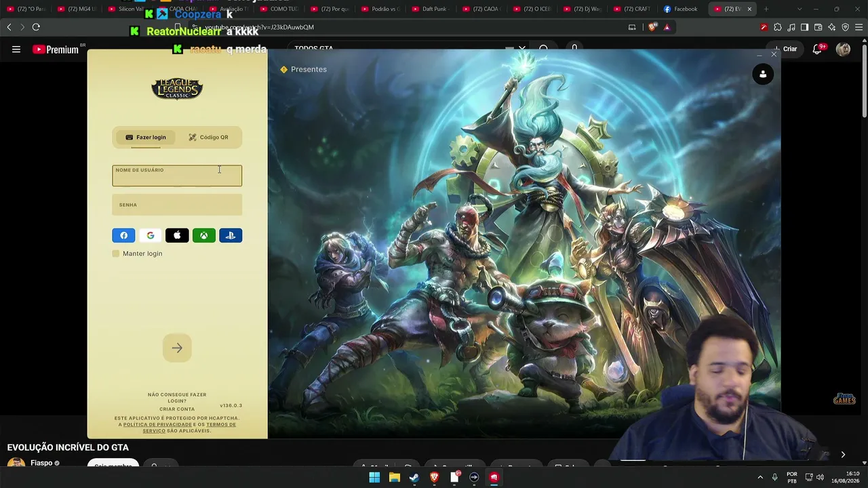The width and height of the screenshot is (868, 488).
Task: Open the Riot Client taskbar icon
Action: click(494, 477)
